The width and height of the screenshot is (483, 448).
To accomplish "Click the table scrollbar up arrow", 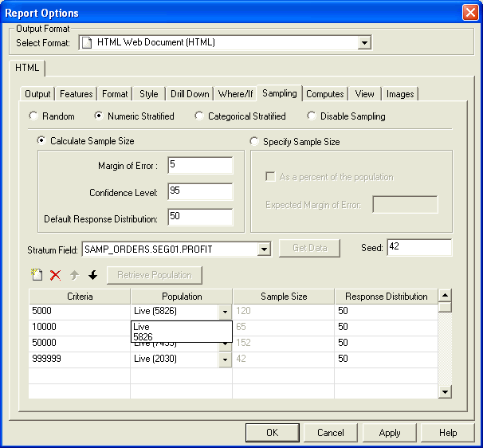I will (x=445, y=295).
